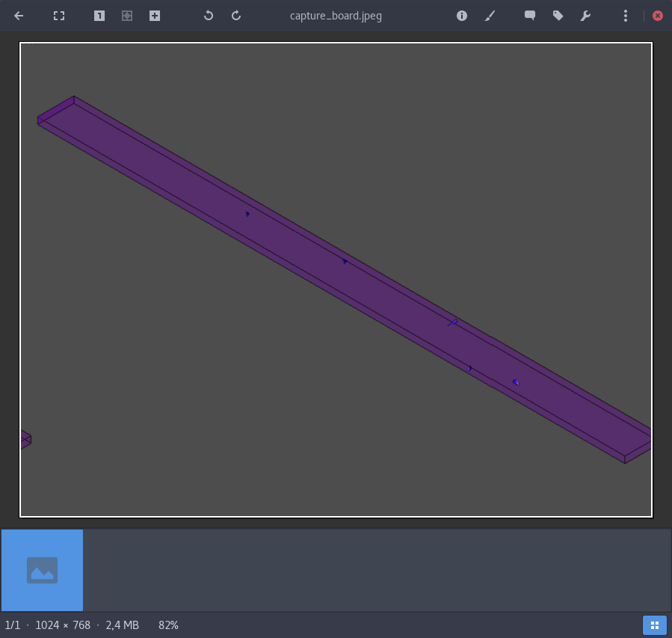Screen dimensions: 672x638
Task: Select the thumbnail in the filmstrip
Action: click(42, 570)
